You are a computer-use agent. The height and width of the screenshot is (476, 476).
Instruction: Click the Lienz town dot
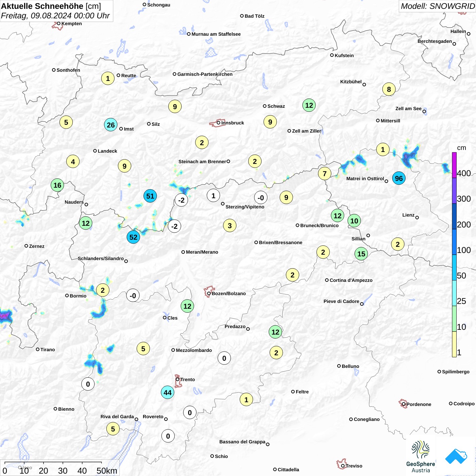click(417, 218)
